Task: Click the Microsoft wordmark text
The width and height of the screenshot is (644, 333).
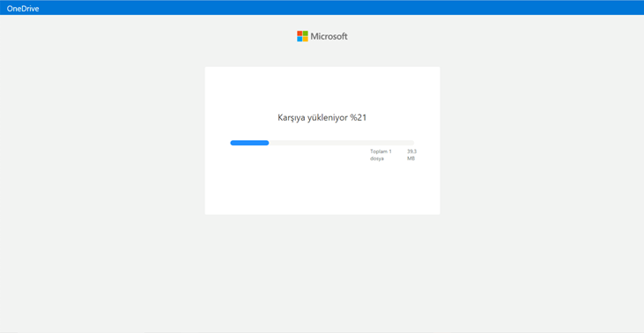Action: (x=329, y=36)
